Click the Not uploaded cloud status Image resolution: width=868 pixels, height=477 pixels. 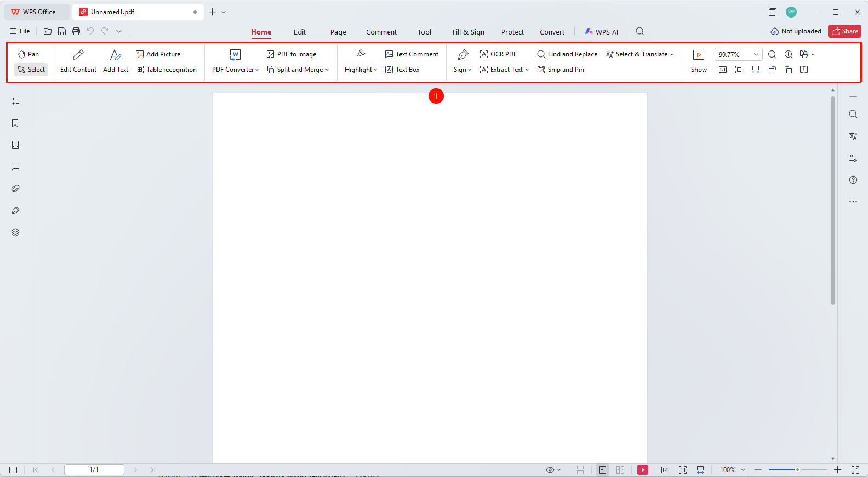tap(796, 31)
